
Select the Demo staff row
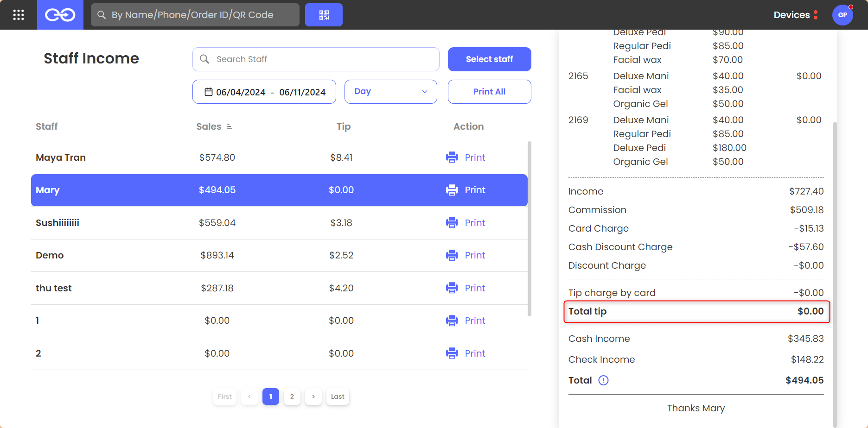coord(279,255)
